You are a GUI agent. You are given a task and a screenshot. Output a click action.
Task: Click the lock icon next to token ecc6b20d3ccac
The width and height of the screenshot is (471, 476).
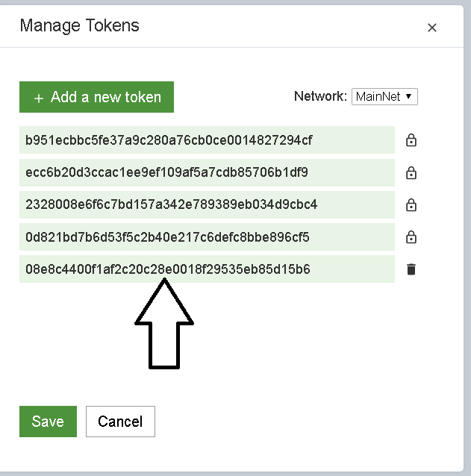tap(411, 173)
